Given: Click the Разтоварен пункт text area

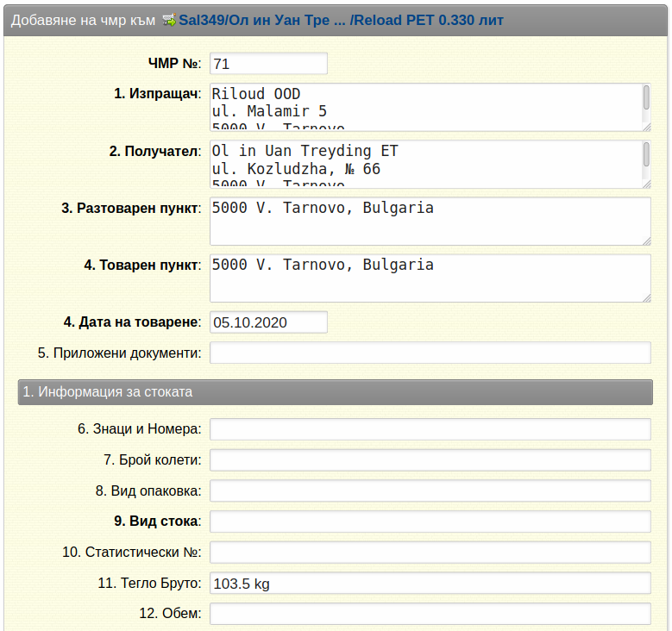Looking at the screenshot, I should coord(430,221).
